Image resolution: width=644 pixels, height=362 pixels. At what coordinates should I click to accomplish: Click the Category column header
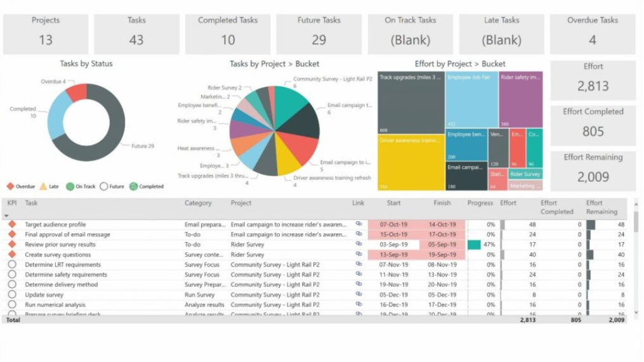[x=198, y=204]
